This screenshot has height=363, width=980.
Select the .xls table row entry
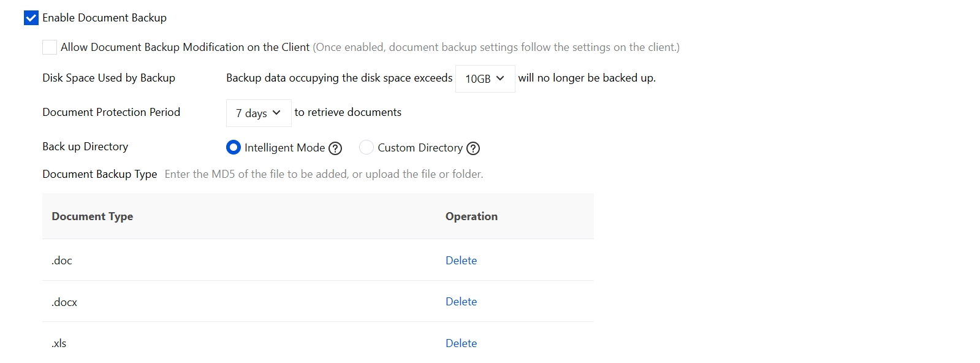coord(318,343)
